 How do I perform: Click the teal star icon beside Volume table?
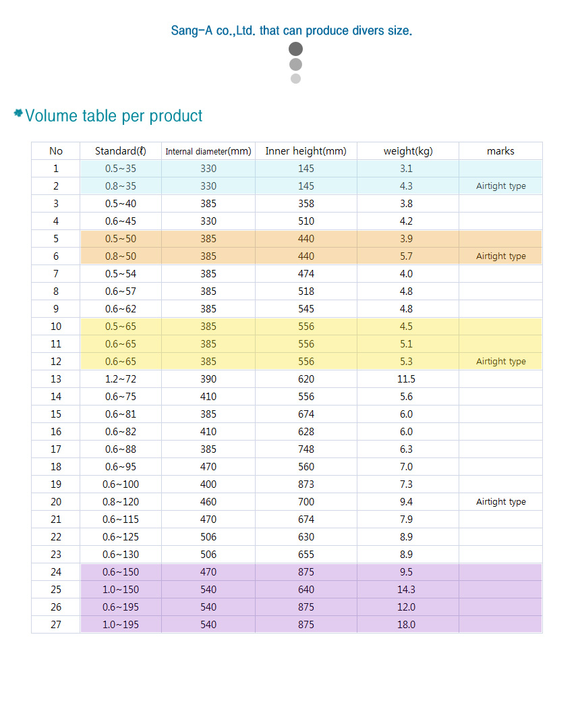(x=18, y=113)
